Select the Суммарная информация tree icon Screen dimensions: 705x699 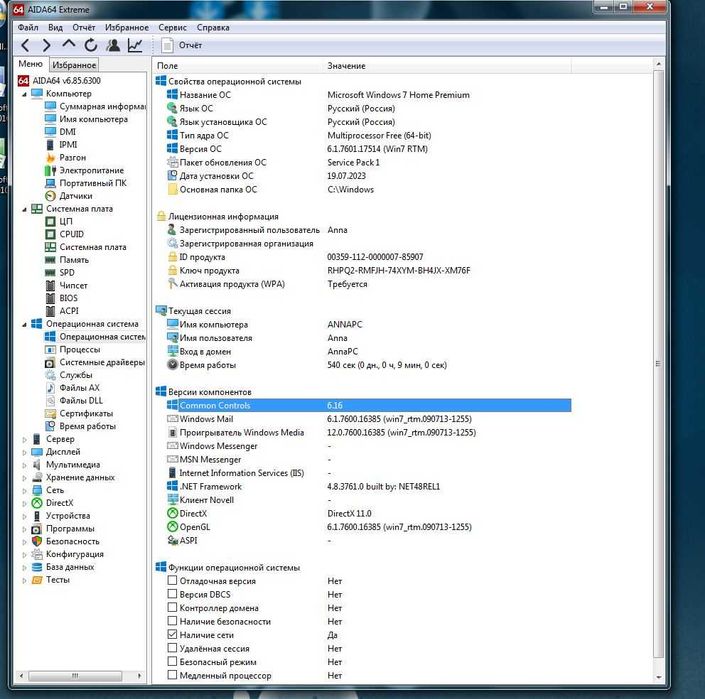[x=50, y=107]
